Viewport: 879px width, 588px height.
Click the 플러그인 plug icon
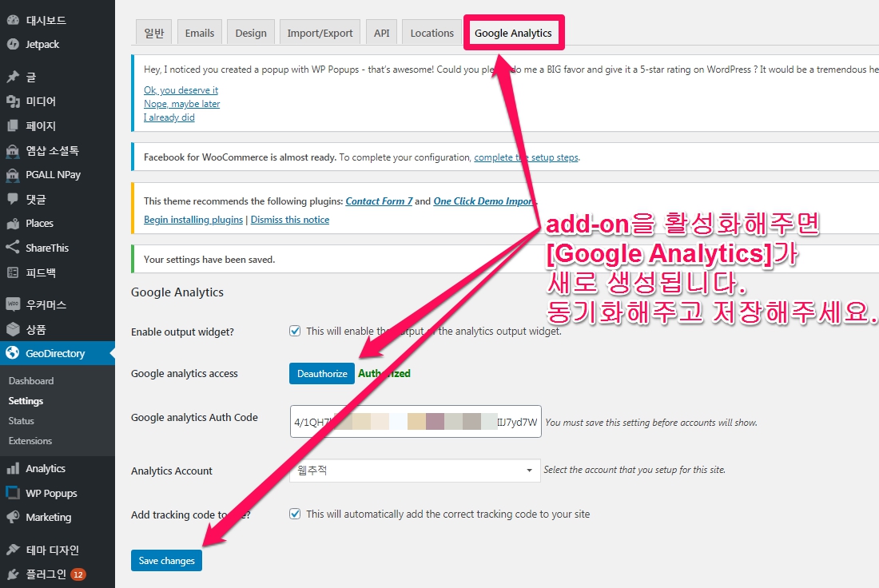[12, 574]
